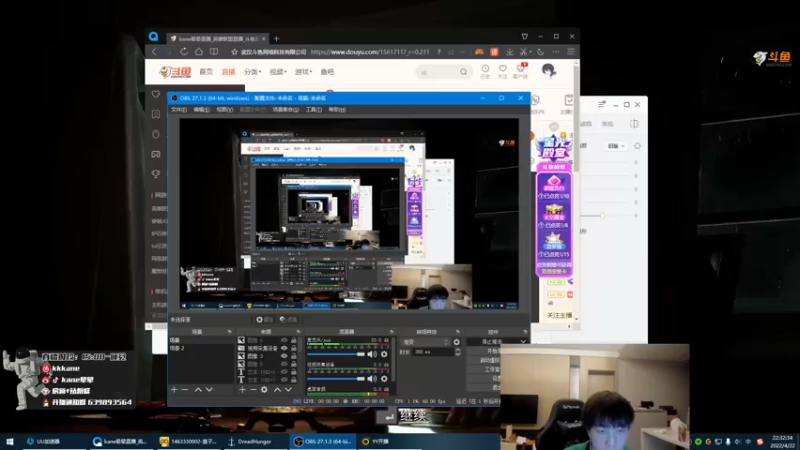800x450 pixels.
Task: Open the 停止推流 dropdown arrow in Controls
Action: click(x=523, y=342)
